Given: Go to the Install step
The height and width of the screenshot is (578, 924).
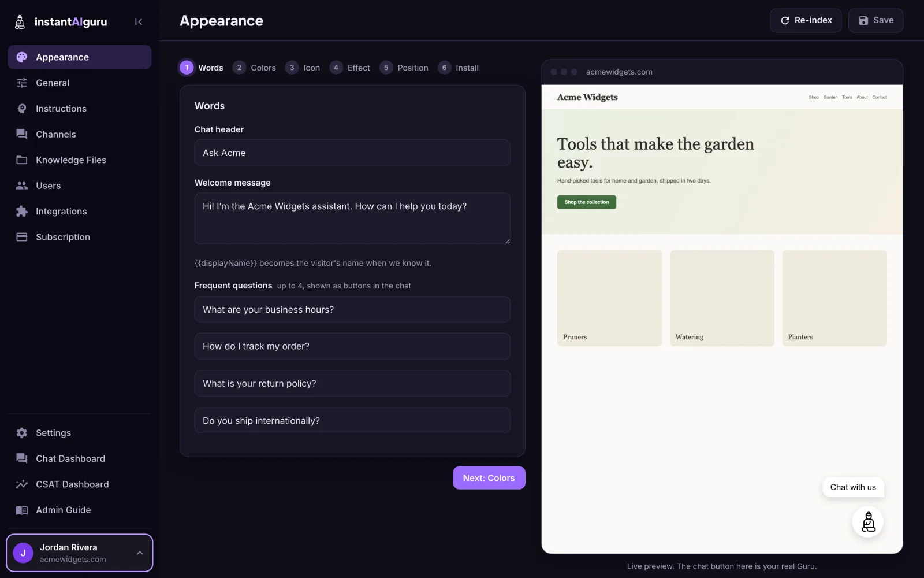Looking at the screenshot, I should coord(459,68).
